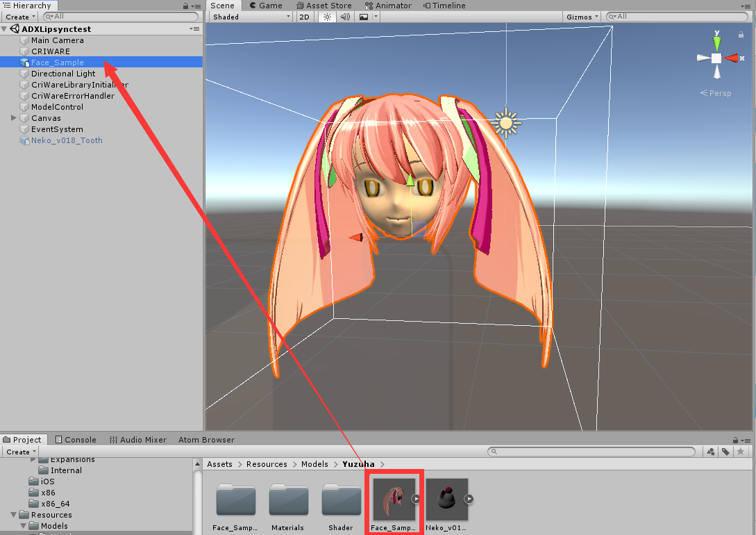Toggle Persp projection label
This screenshot has height=535, width=756.
(716, 93)
